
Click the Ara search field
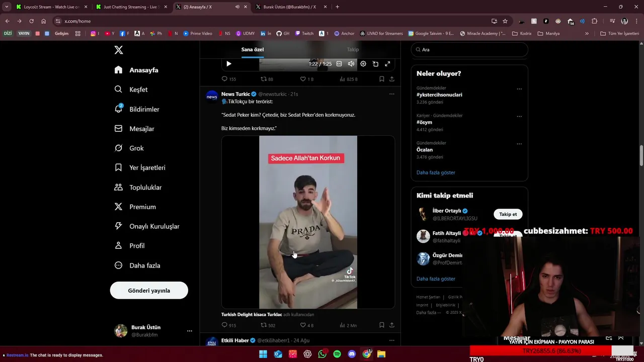[469, 50]
